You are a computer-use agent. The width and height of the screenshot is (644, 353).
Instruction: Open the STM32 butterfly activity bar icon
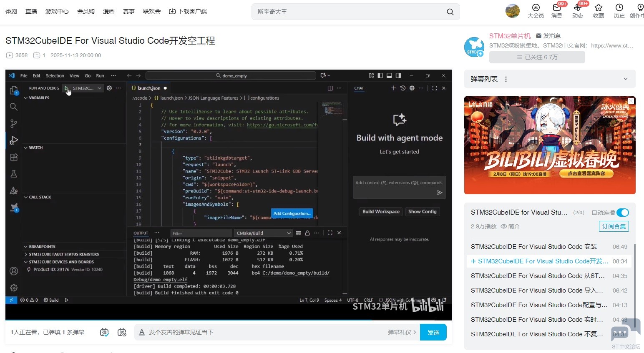click(x=14, y=207)
